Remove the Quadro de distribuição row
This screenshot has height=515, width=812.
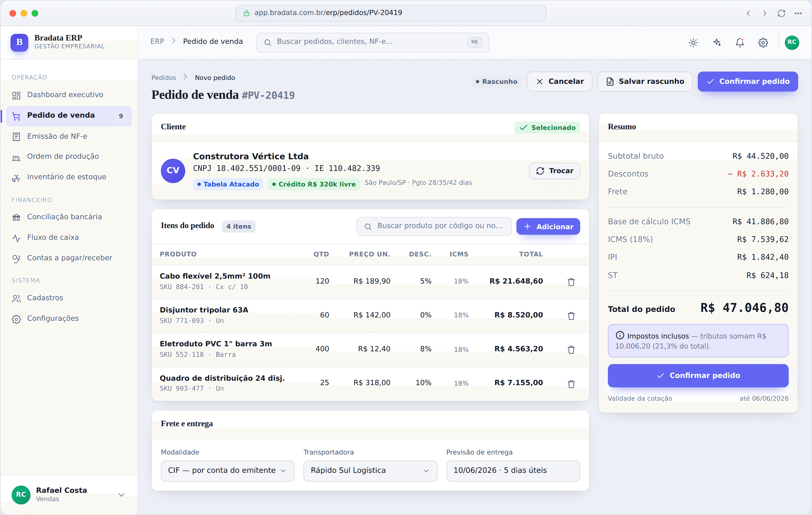point(571,384)
